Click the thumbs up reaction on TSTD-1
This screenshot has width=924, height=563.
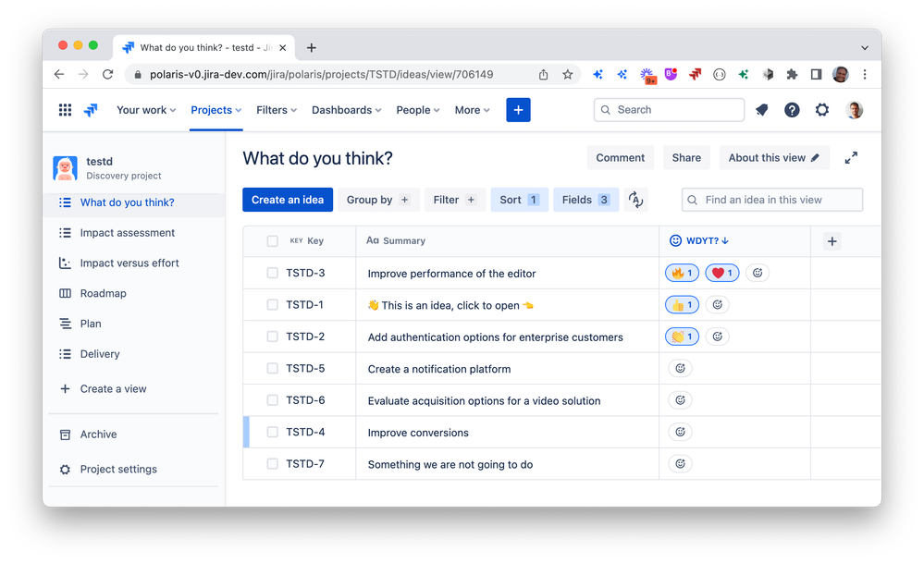[x=682, y=304]
